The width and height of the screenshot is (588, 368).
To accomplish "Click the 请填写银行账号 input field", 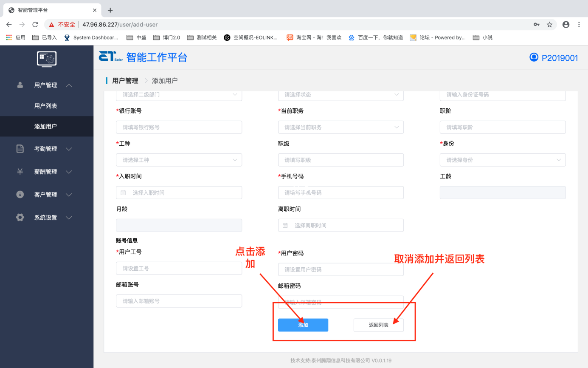I will tap(179, 127).
